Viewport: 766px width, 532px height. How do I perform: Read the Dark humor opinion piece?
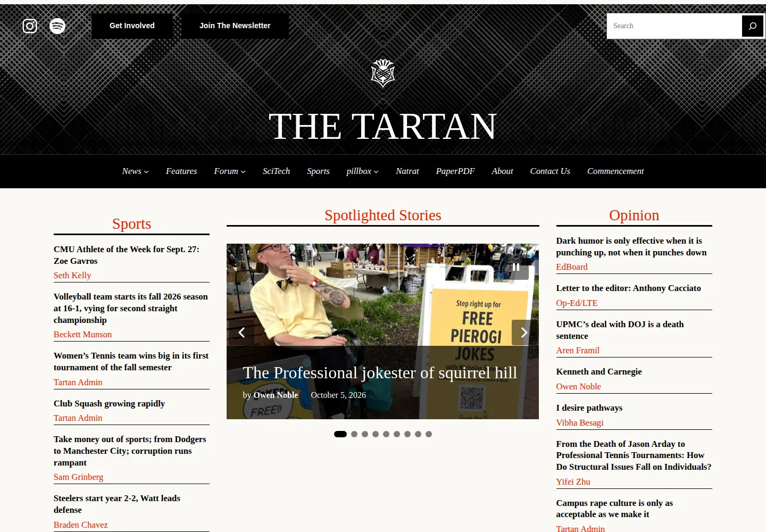(x=631, y=246)
